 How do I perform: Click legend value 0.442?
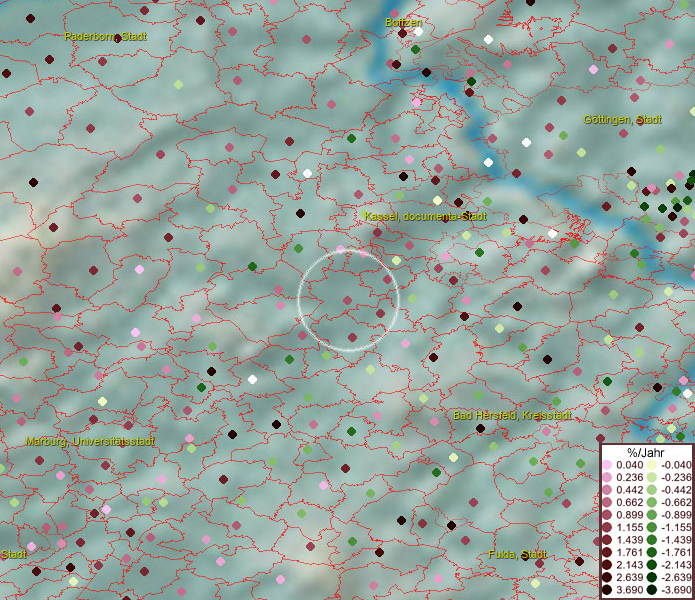[629, 490]
